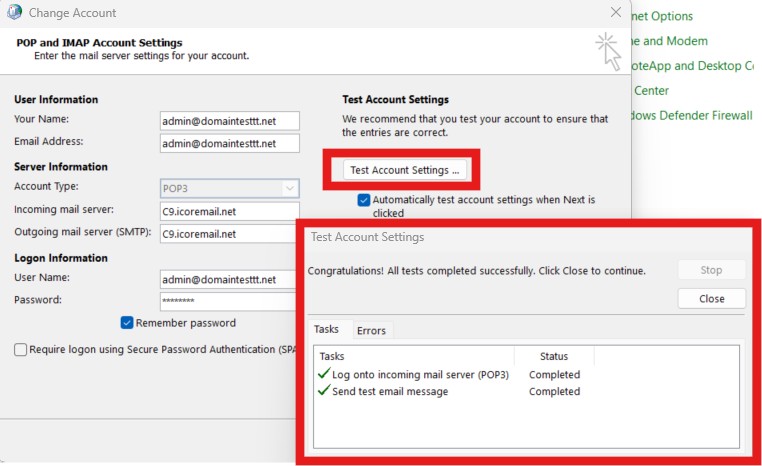Click the Password input field
Screen dimensions: 762x466
(x=227, y=300)
